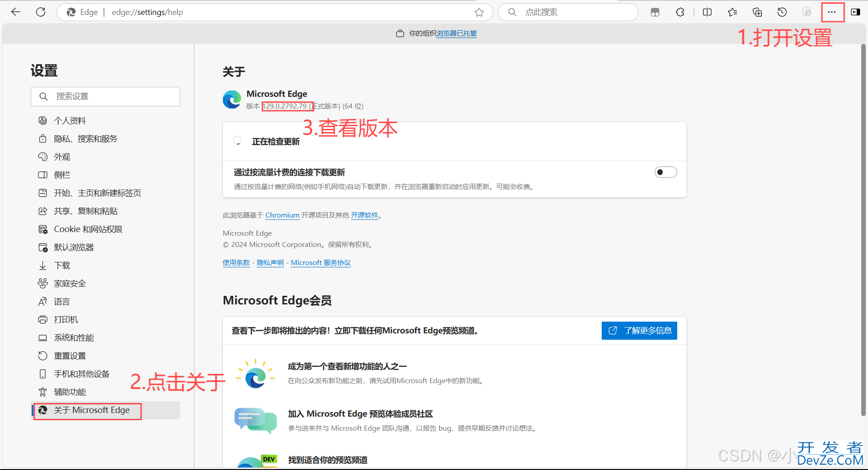This screenshot has width=868, height=470.
Task: Click the page vertical scrollbar
Action: point(863,230)
